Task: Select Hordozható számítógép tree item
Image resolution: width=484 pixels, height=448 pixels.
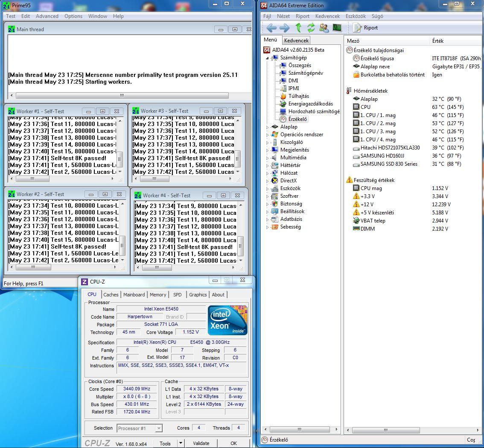Action: 314,111
